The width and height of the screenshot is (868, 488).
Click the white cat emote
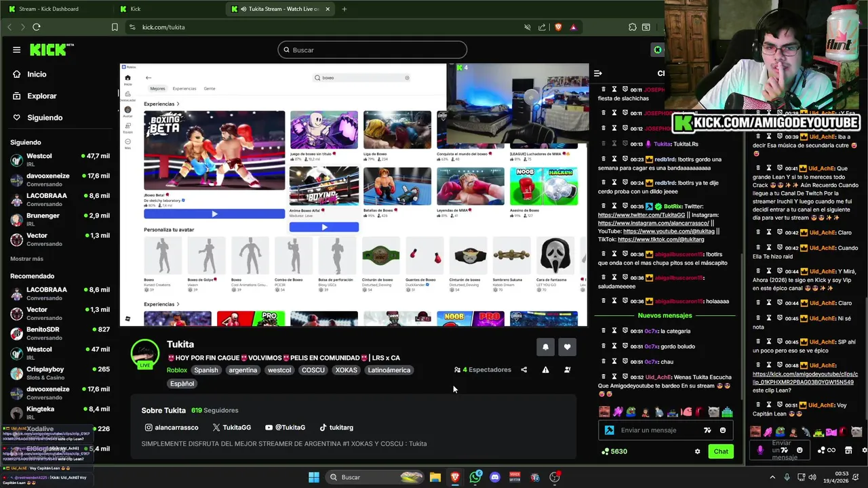coord(713,411)
